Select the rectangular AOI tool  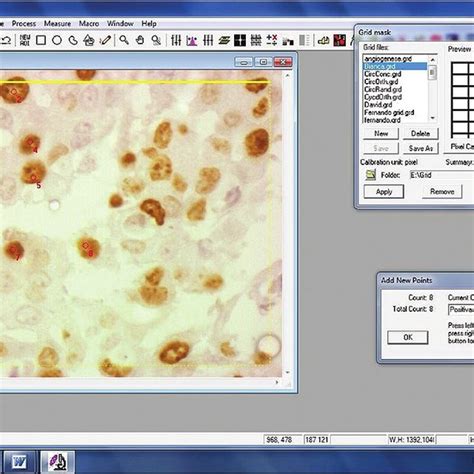41,40
